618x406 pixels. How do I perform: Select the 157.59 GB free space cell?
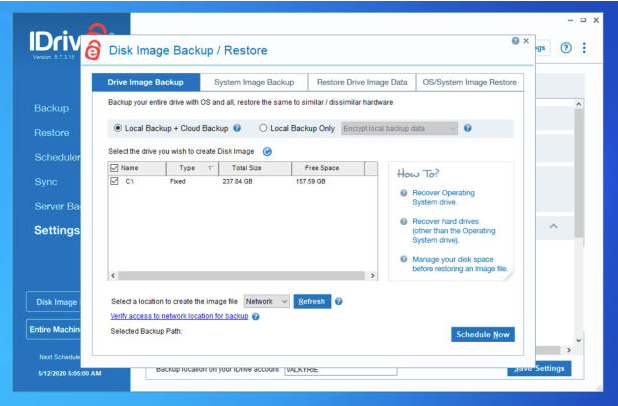click(311, 182)
